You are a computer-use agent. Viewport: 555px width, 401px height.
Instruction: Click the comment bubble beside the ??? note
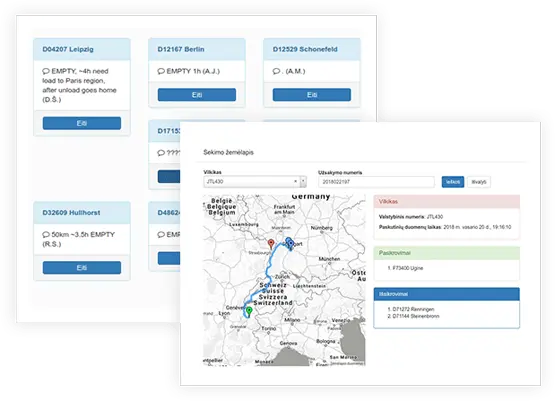pos(161,153)
